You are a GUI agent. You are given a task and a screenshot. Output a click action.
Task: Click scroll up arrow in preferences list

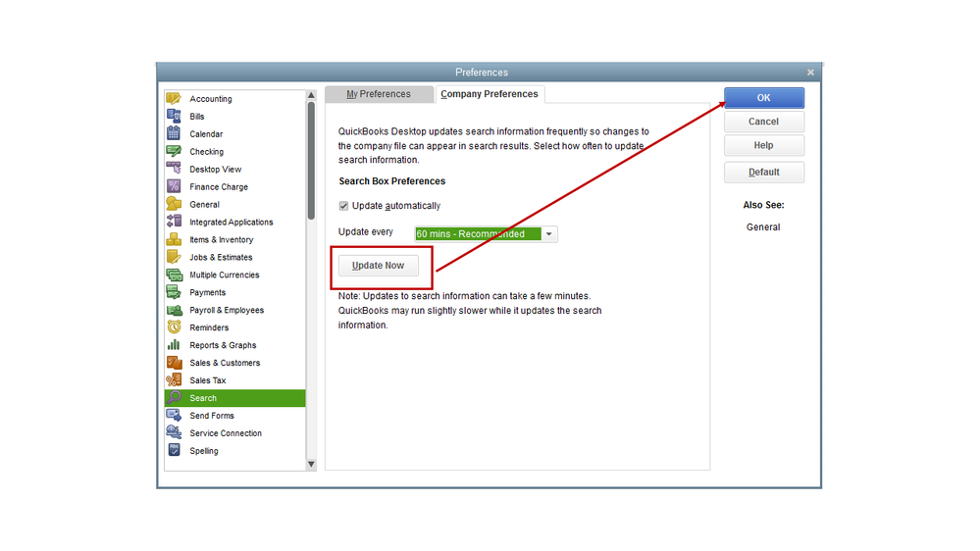(311, 95)
